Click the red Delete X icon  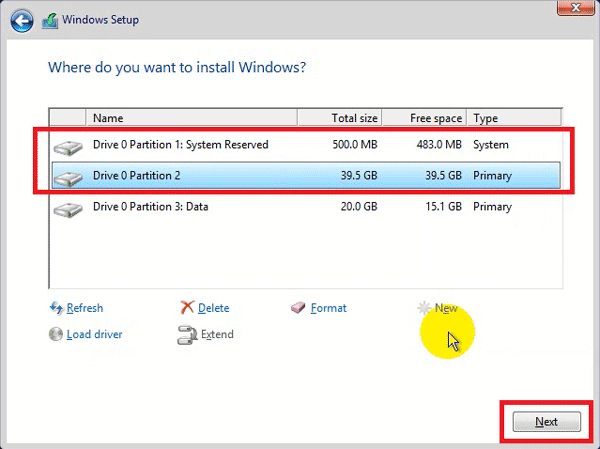(187, 308)
